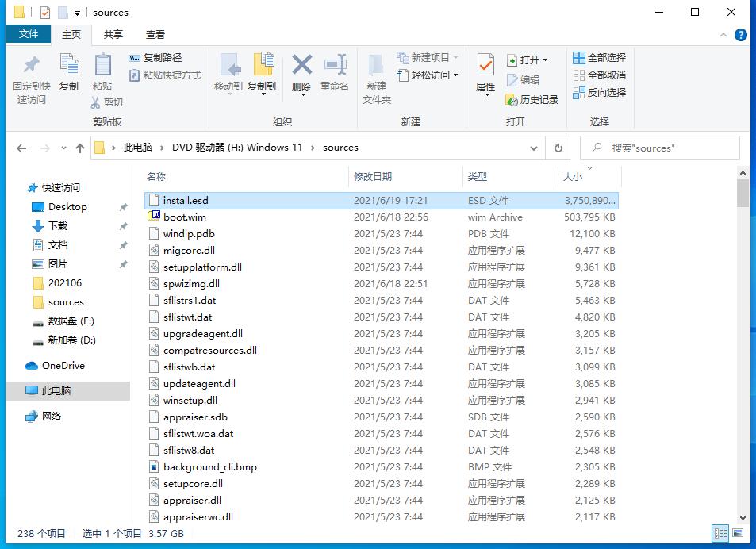Image resolution: width=756 pixels, height=549 pixels.
Task: Select all items with 全部选择 icon
Action: coord(599,57)
